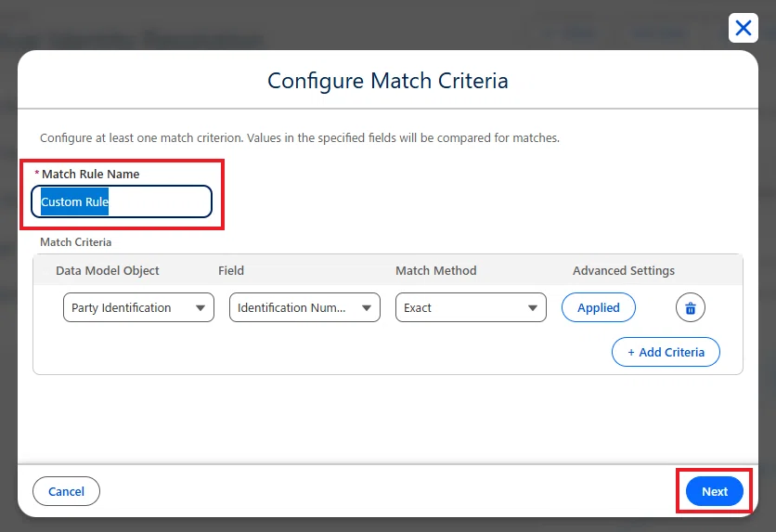
Task: Open the Identification Number field dropdown
Action: tap(304, 308)
